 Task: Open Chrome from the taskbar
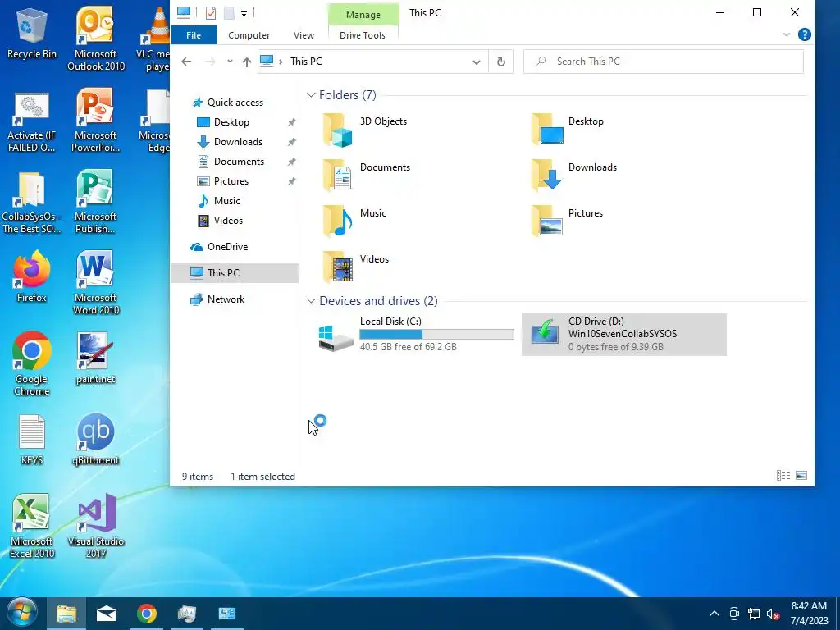146,614
